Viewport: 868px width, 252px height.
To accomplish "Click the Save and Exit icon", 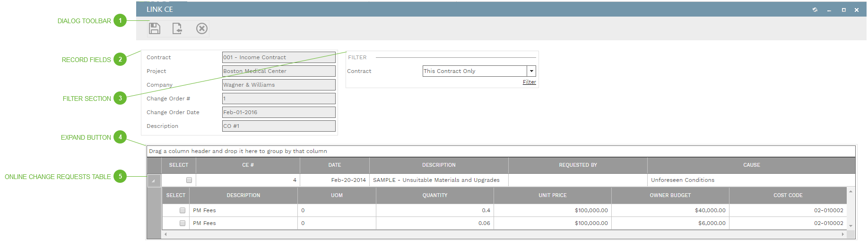I will point(177,28).
